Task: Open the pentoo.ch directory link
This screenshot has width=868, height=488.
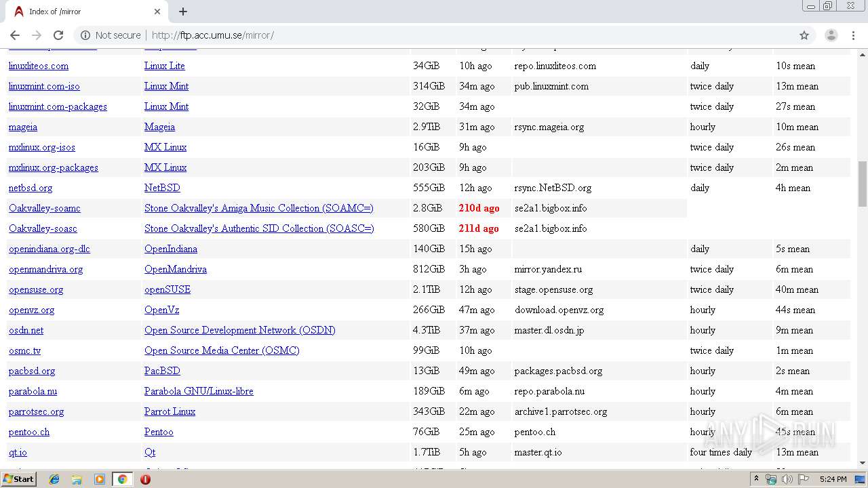Action: 29,432
